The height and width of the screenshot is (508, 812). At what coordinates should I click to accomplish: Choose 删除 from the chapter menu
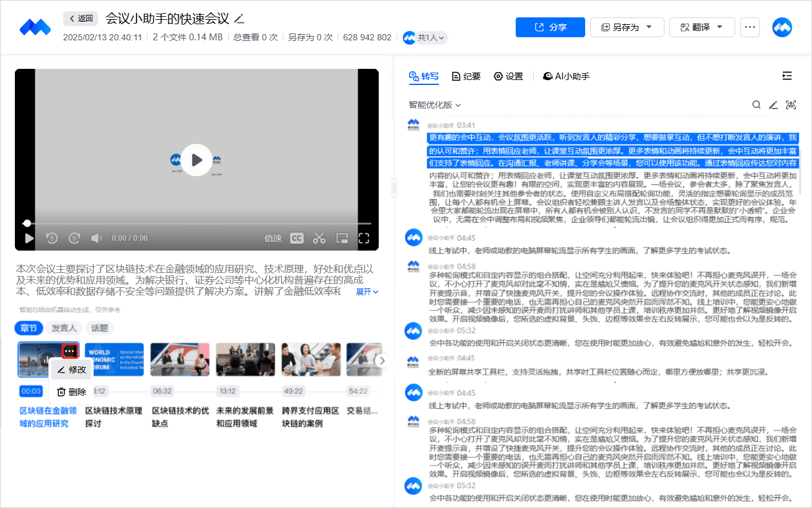click(71, 392)
